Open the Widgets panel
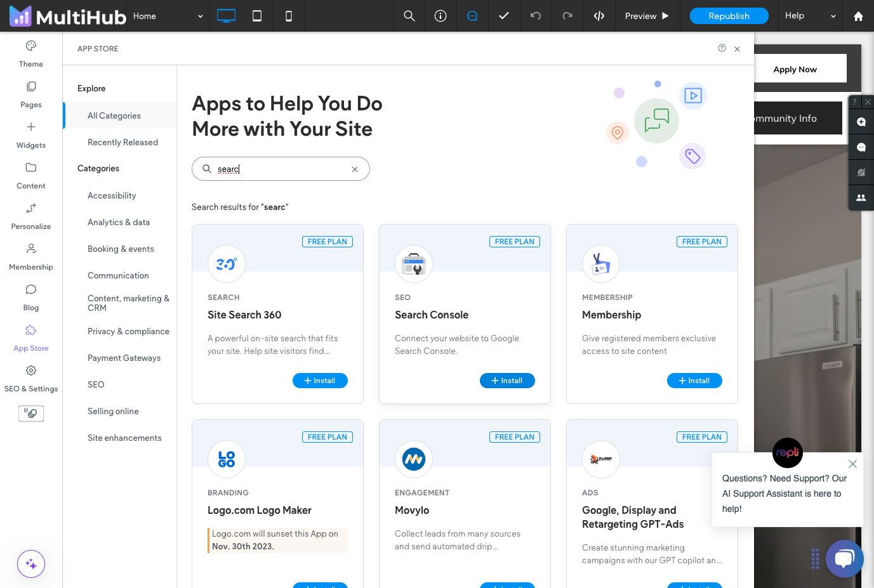The width and height of the screenshot is (874, 588). click(31, 136)
